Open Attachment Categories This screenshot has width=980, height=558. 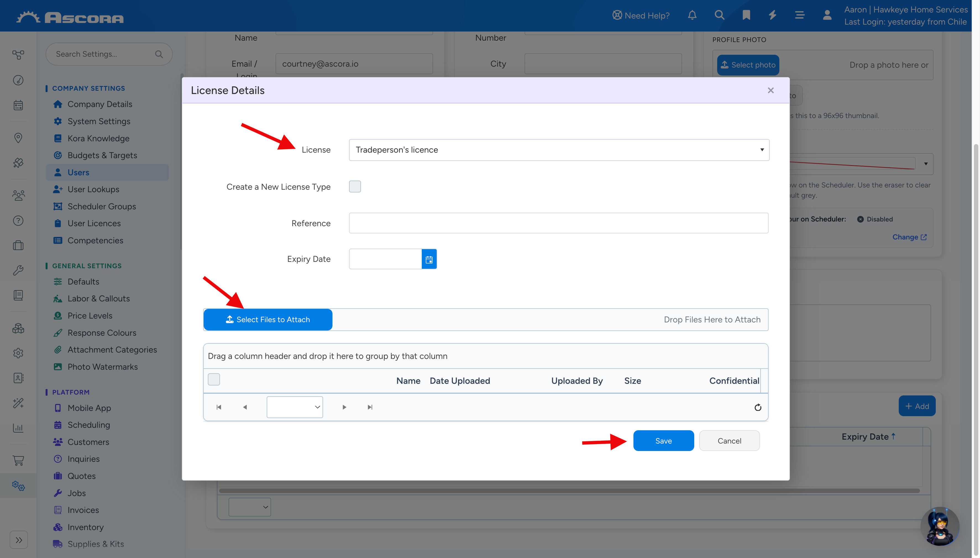[112, 350]
